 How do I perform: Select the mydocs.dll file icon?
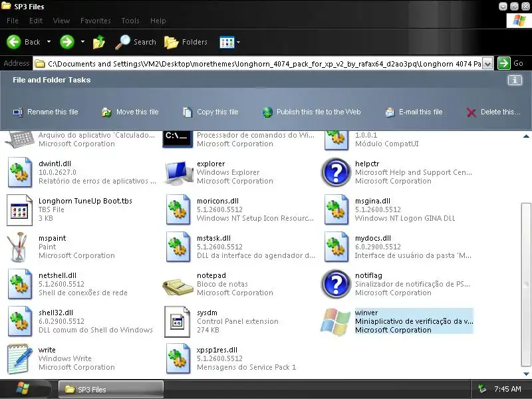coord(336,247)
